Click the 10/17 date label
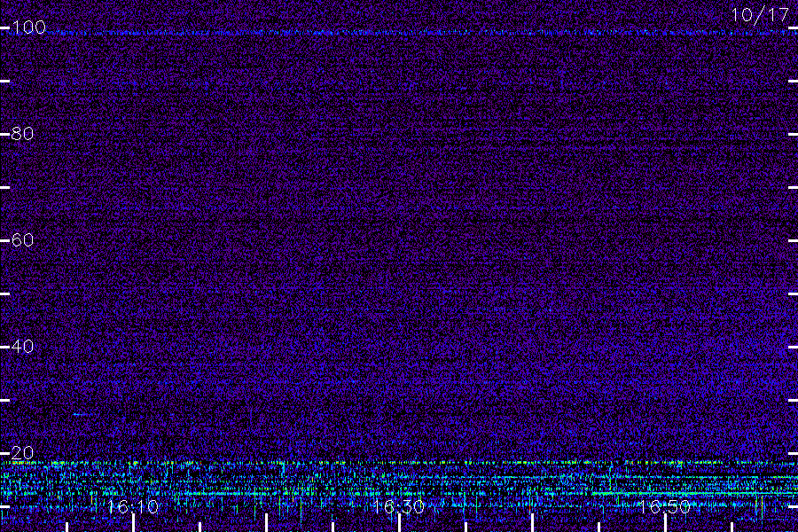Screen dimensions: 798x532 pyautogui.click(x=760, y=15)
